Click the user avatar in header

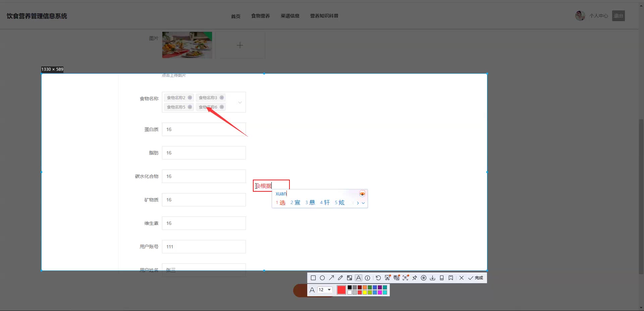580,16
